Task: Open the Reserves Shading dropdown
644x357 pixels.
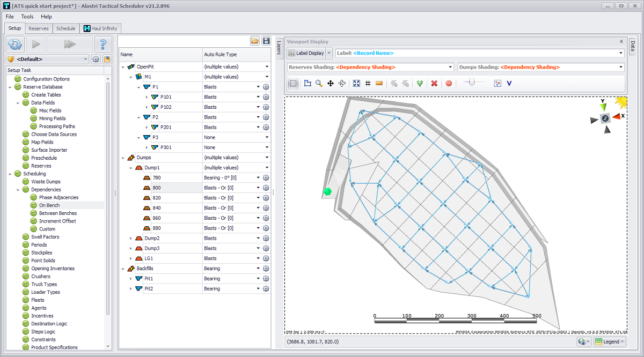Action: (450, 67)
